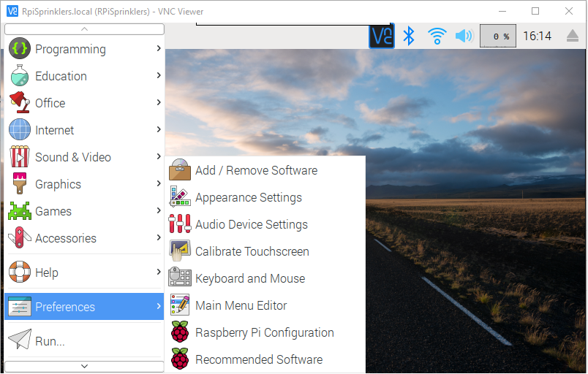The image size is (588, 374).
Task: Launch Recommended Software
Action: (258, 359)
